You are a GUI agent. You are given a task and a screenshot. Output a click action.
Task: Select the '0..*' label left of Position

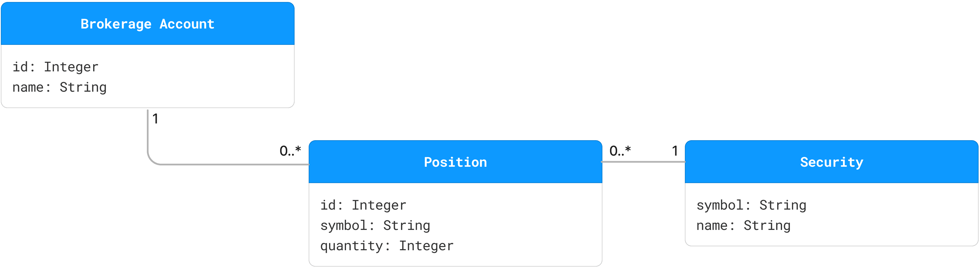290,151
